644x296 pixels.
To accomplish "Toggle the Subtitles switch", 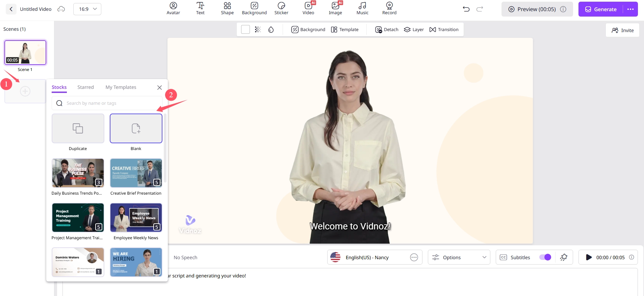I will coord(545,257).
